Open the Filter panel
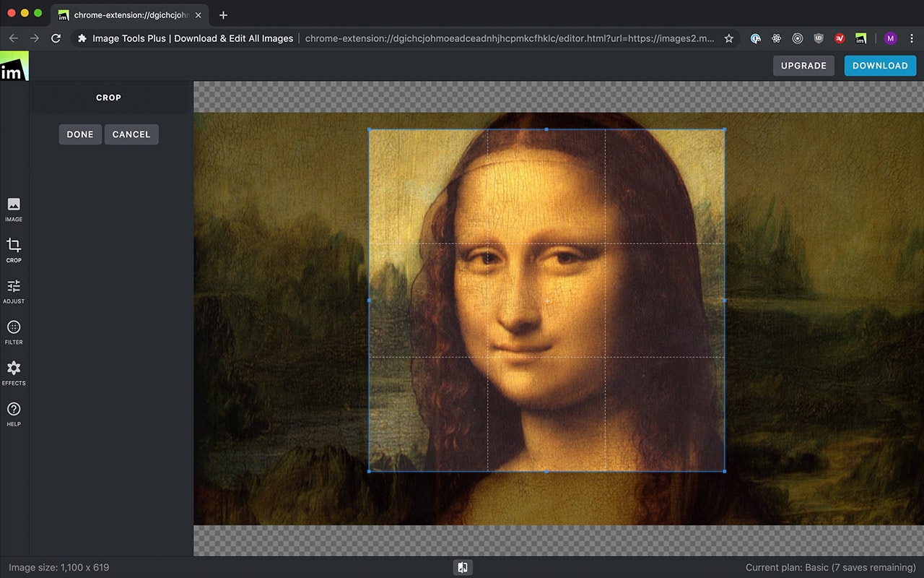 (x=14, y=332)
